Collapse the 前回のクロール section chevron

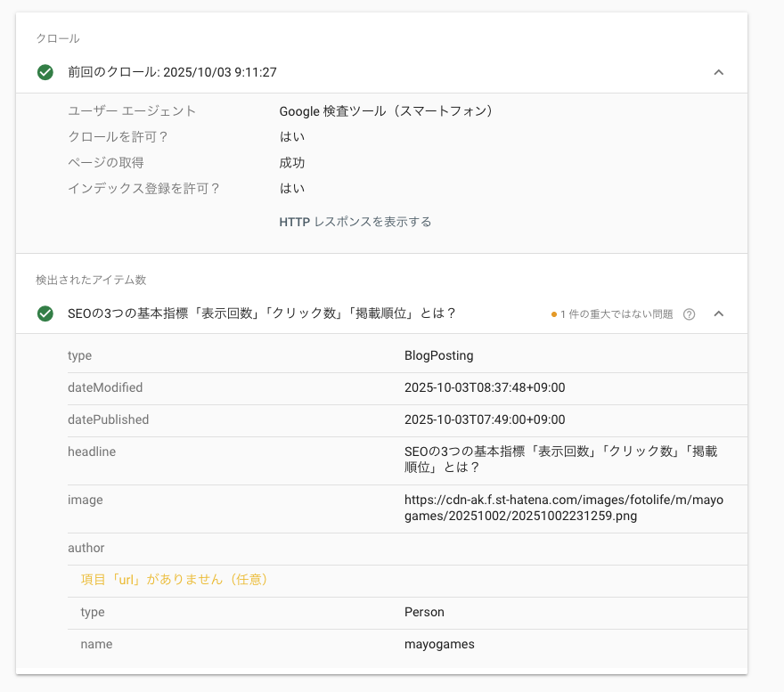click(718, 72)
